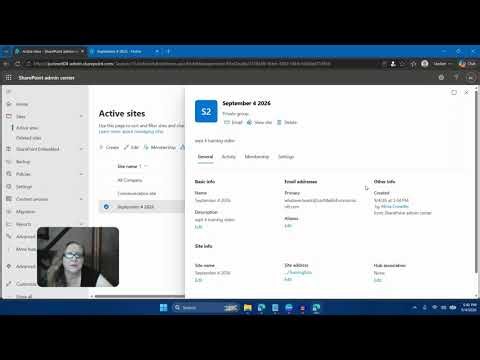The width and height of the screenshot is (480, 360).
Task: Show hidden icons in system tray
Action: coord(415,307)
